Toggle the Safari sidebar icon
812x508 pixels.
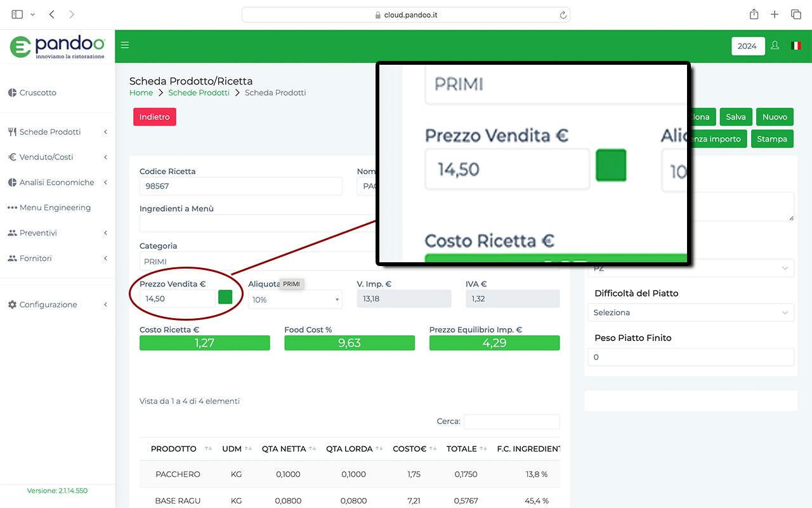[17, 14]
